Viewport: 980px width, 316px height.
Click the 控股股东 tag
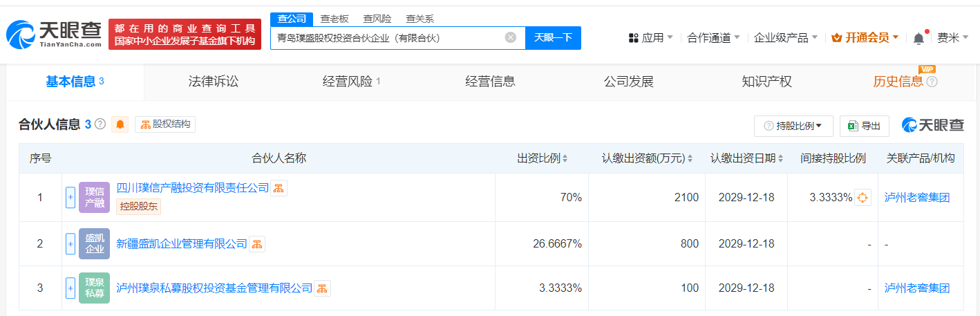[x=138, y=206]
